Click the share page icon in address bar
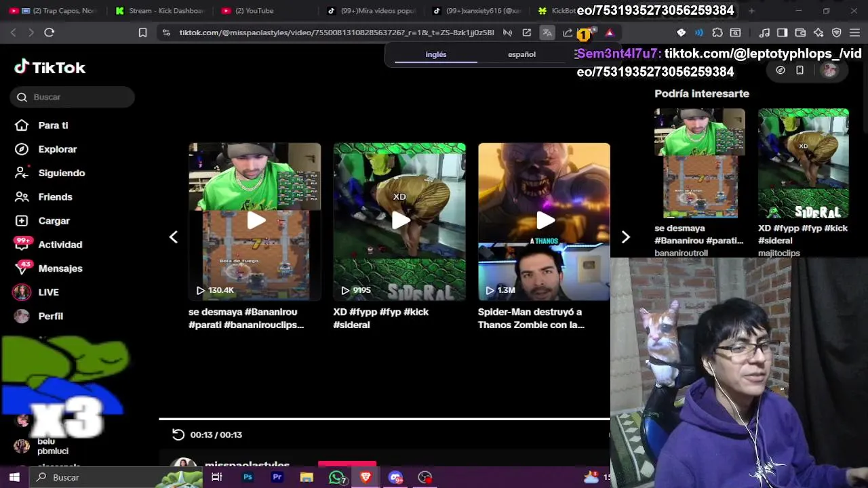This screenshot has height=488, width=868. [568, 33]
